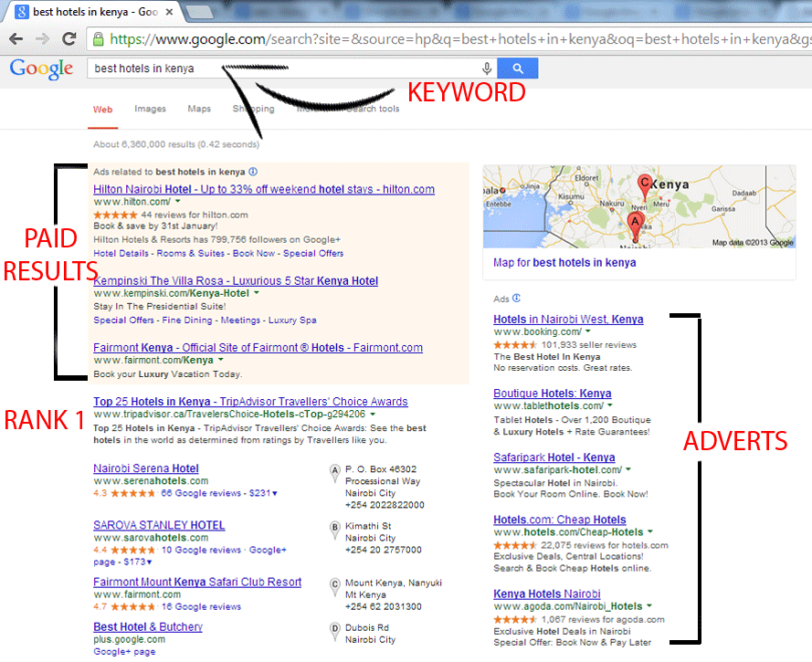Click the voice search microphone icon
Image resolution: width=812 pixels, height=662 pixels.
[x=487, y=68]
